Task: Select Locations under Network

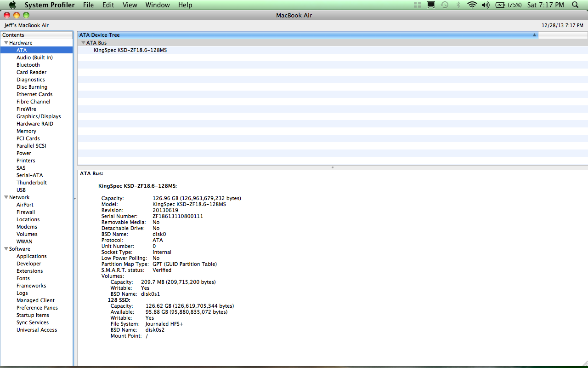Action: 28,219
